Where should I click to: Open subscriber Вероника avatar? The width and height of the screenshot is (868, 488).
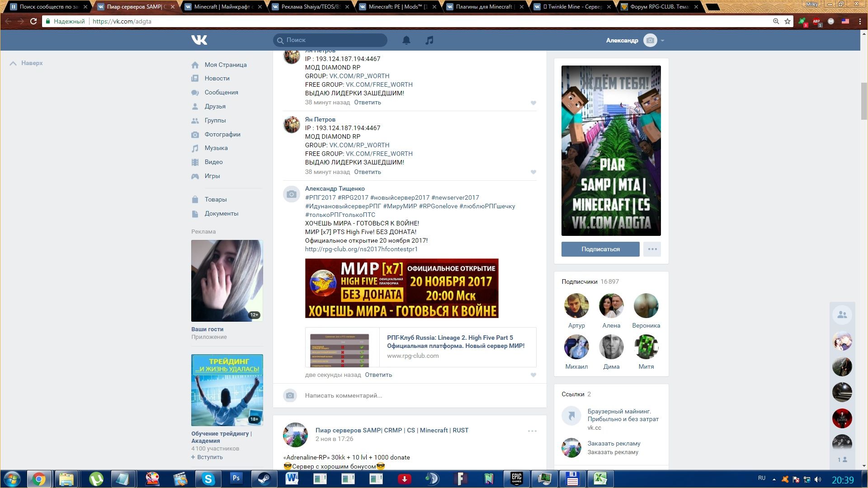(646, 306)
